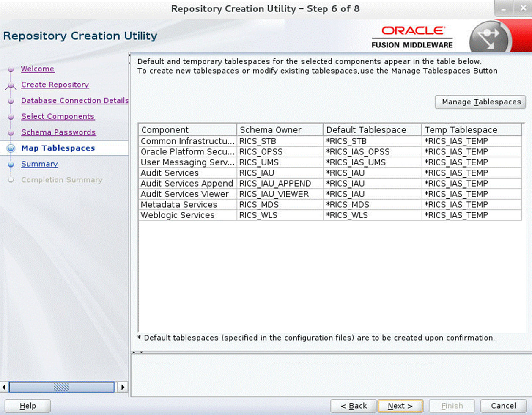Click the Create Repository step icon
This screenshot has width=532, height=415.
point(11,85)
